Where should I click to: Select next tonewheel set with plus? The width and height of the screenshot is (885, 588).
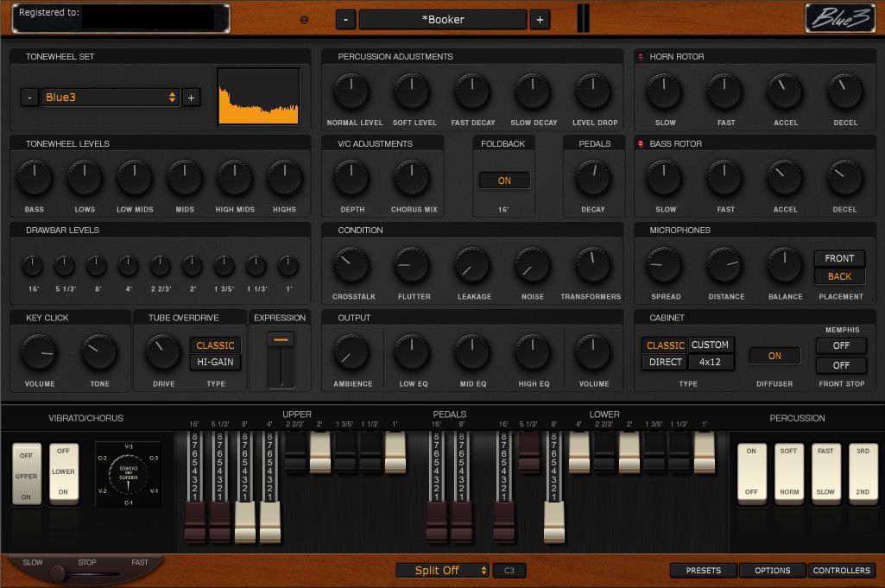coord(192,98)
